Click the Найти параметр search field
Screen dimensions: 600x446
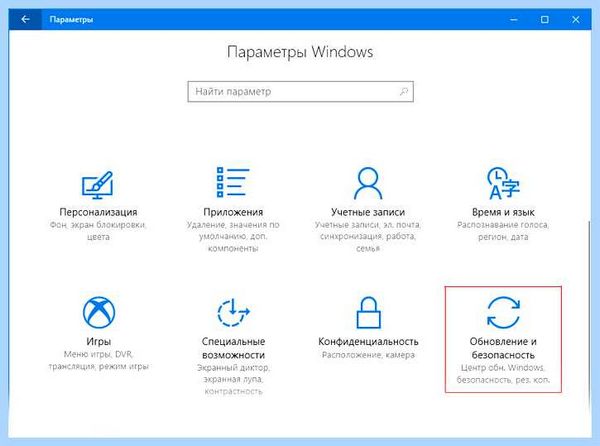click(300, 91)
